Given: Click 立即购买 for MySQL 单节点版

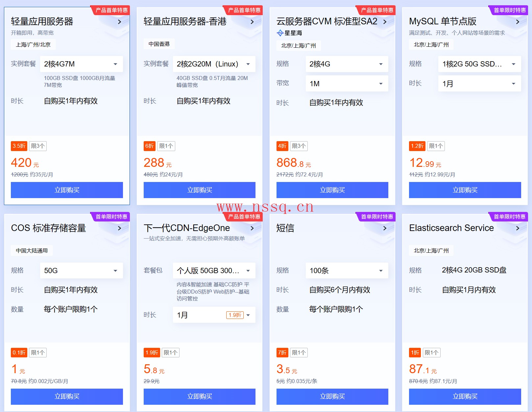Looking at the screenshot, I should click(x=465, y=190).
